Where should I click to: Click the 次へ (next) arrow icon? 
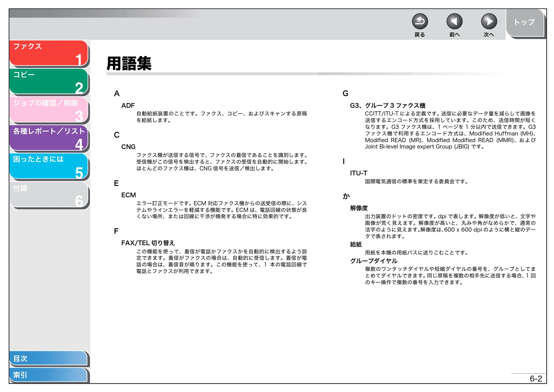tap(489, 21)
